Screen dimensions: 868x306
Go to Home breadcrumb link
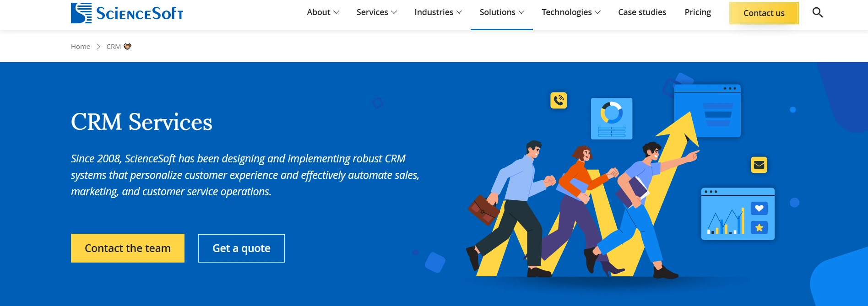[x=81, y=47]
